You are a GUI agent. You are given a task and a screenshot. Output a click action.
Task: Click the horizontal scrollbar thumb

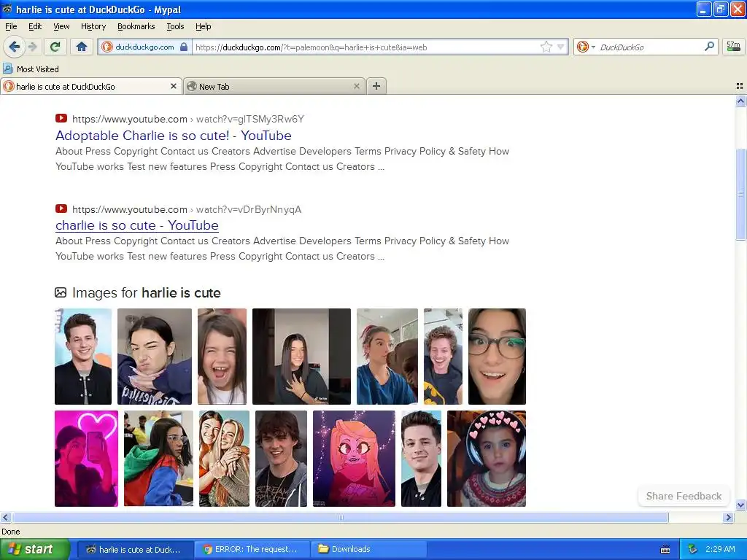coord(340,517)
